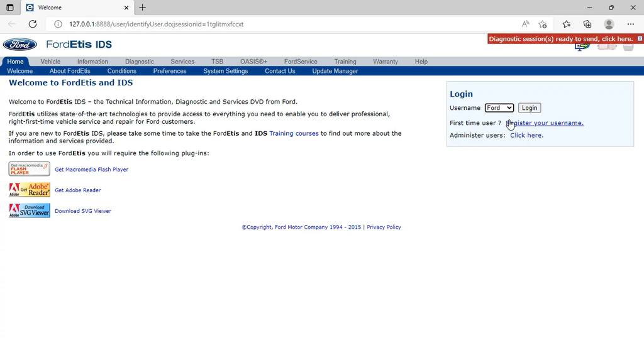Switch to the Diagnostic tab
The height and width of the screenshot is (338, 644).
(140, 62)
